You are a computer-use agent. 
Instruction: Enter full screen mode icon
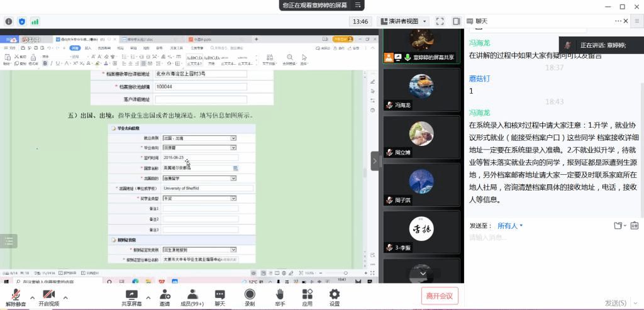[x=440, y=21]
